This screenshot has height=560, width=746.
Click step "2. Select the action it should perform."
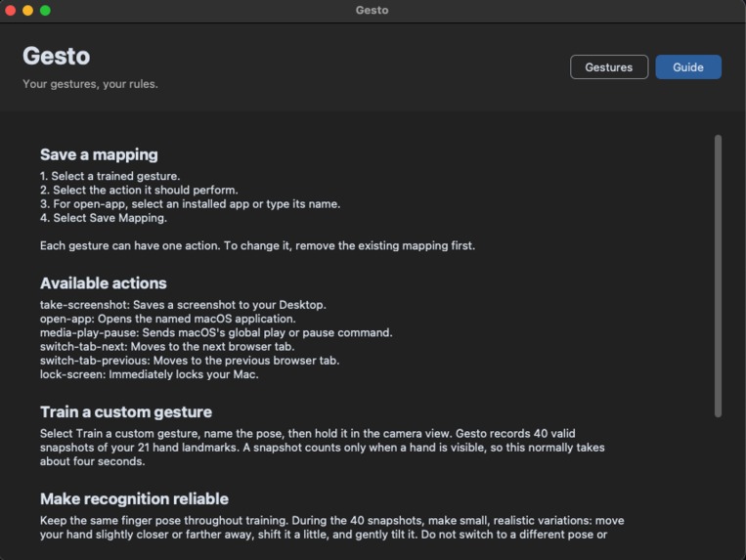point(139,190)
